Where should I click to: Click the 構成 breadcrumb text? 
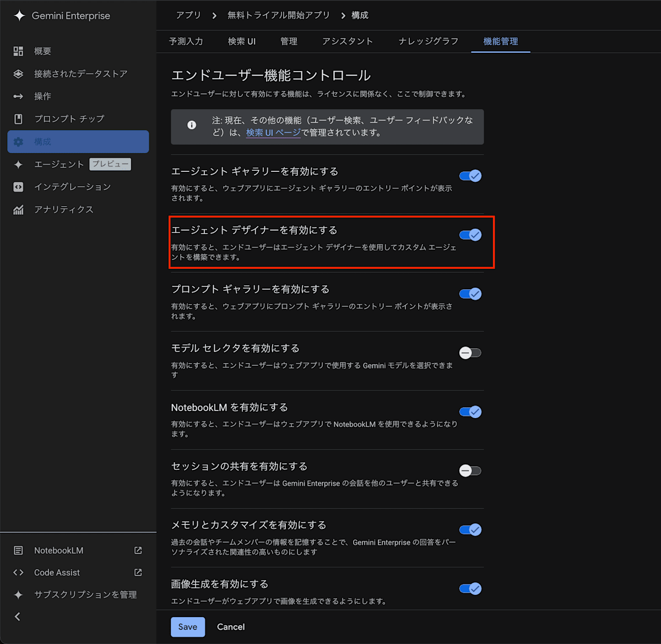[x=360, y=15]
